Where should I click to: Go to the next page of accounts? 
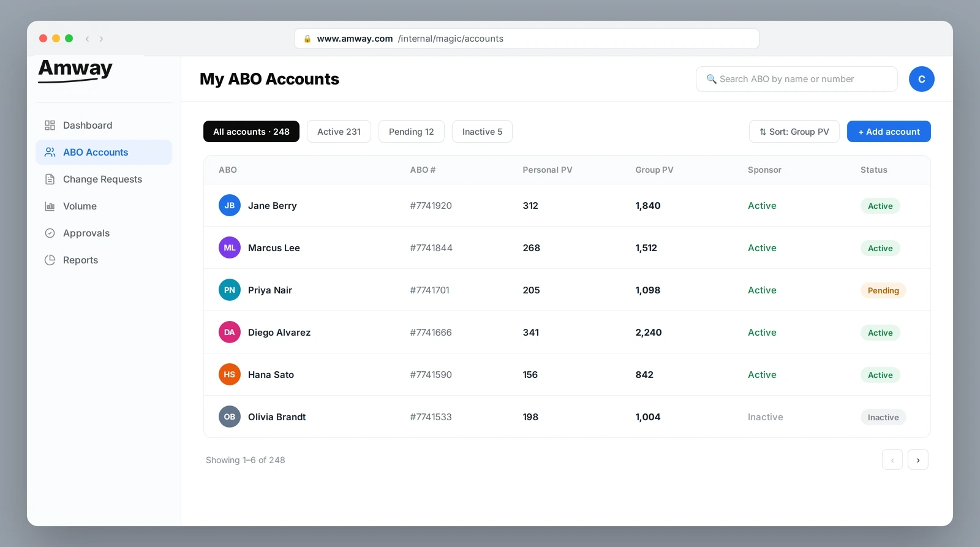[918, 460]
